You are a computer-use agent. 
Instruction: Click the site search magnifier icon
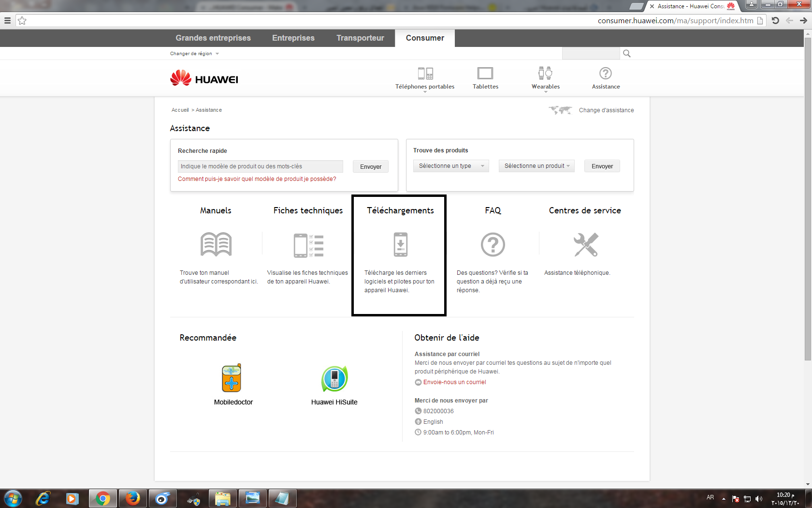point(627,53)
